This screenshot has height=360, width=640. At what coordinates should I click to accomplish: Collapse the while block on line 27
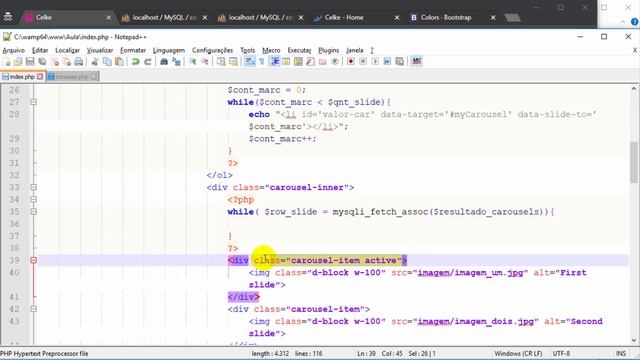33,102
